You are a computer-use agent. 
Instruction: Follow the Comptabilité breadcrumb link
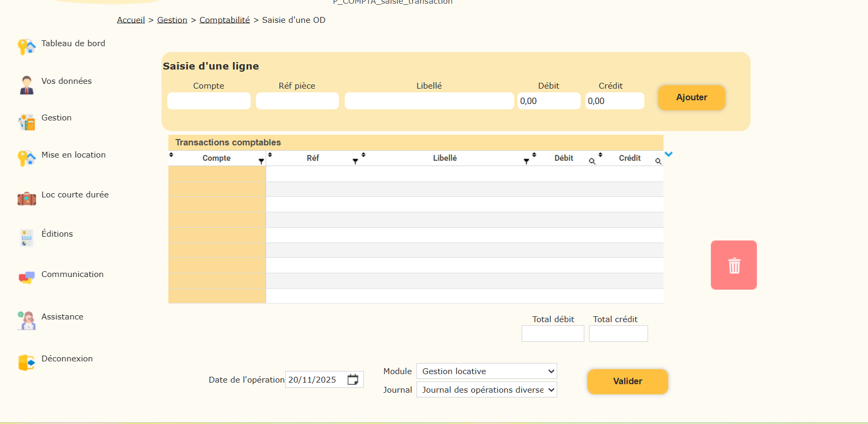(224, 20)
